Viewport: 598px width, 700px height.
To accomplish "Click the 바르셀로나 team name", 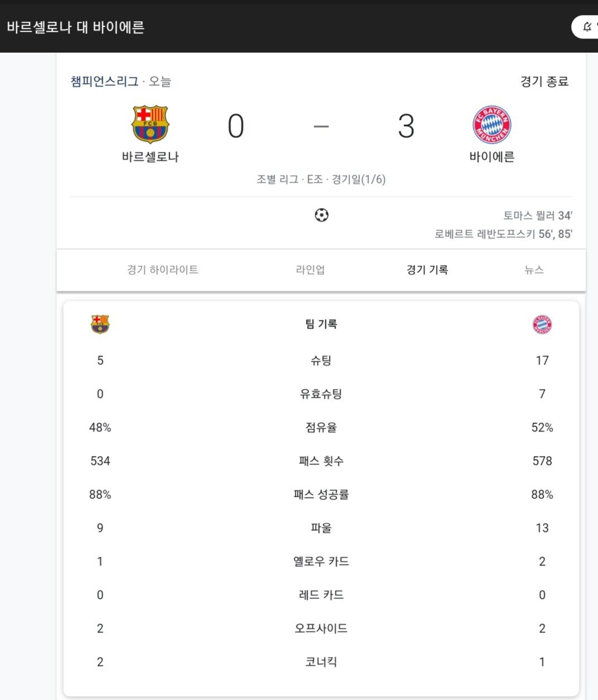I will (x=150, y=157).
